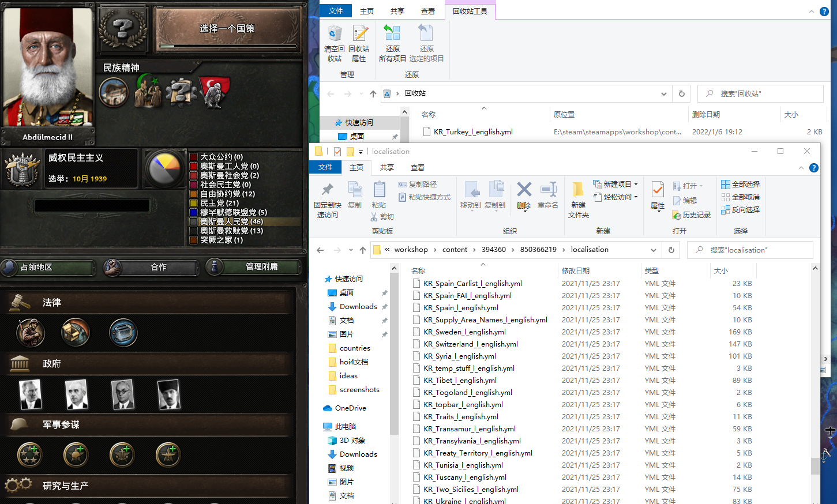Open 查看 tab in Recycle Bin window
The width and height of the screenshot is (837, 504).
point(428,11)
